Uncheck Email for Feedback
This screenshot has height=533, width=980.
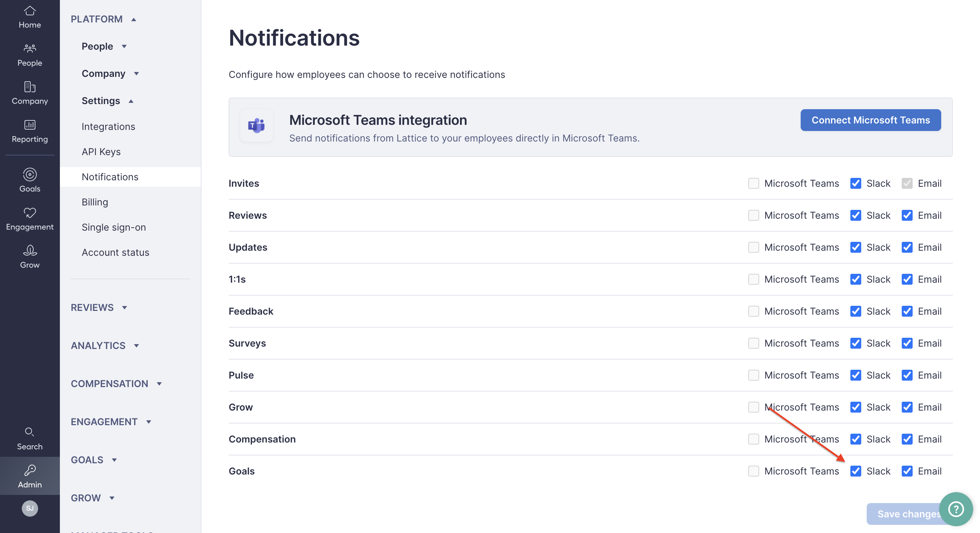906,311
